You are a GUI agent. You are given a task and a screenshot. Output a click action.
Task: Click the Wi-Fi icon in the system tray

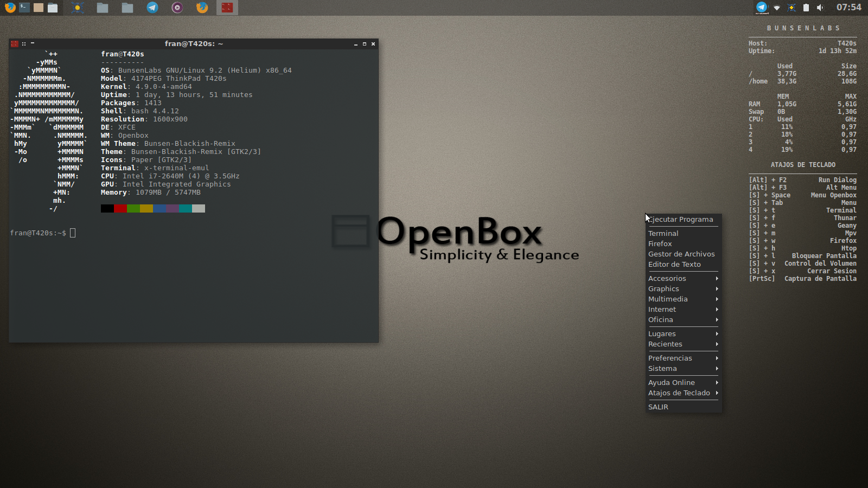[776, 8]
